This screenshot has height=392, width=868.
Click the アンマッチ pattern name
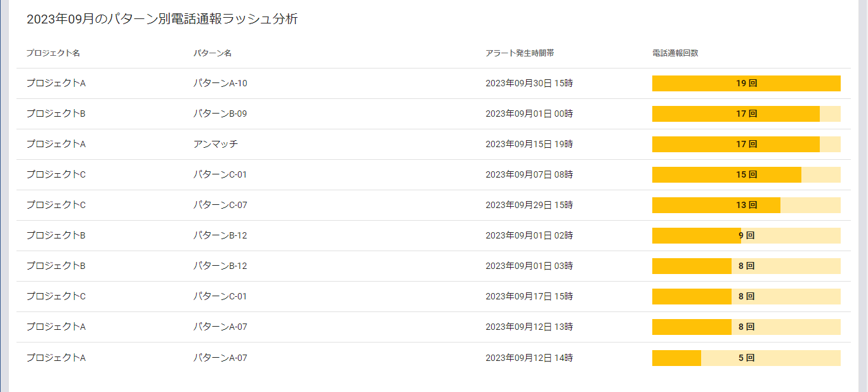point(216,145)
